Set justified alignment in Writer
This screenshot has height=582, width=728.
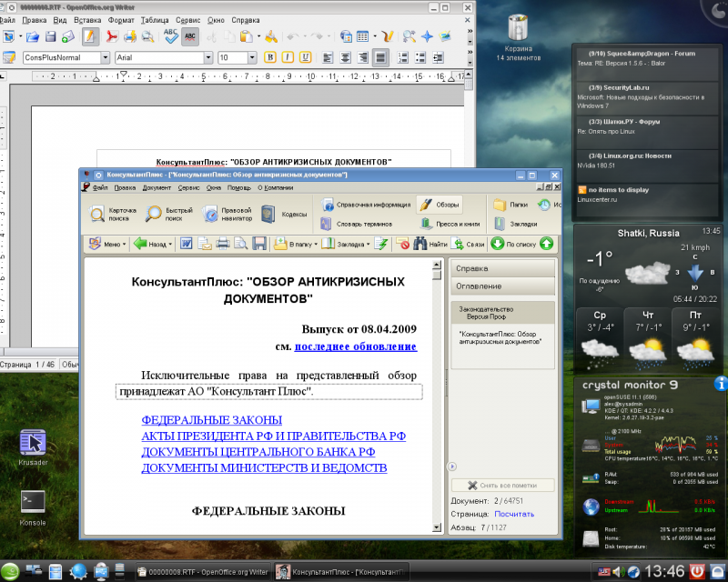coord(380,57)
